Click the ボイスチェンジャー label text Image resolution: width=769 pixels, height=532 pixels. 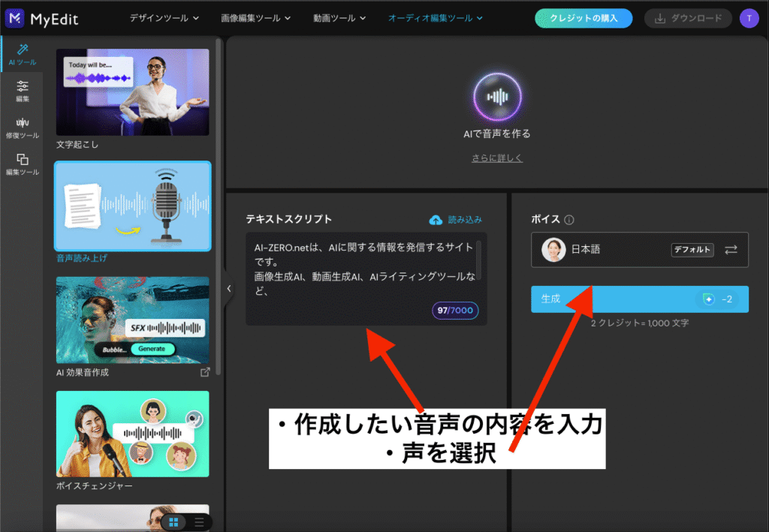click(x=94, y=486)
